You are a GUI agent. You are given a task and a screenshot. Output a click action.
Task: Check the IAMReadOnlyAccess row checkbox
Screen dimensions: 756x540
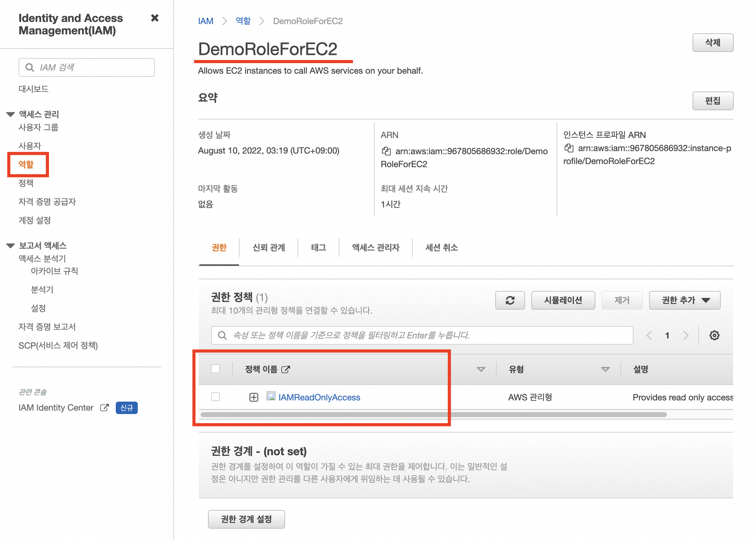[x=215, y=397]
